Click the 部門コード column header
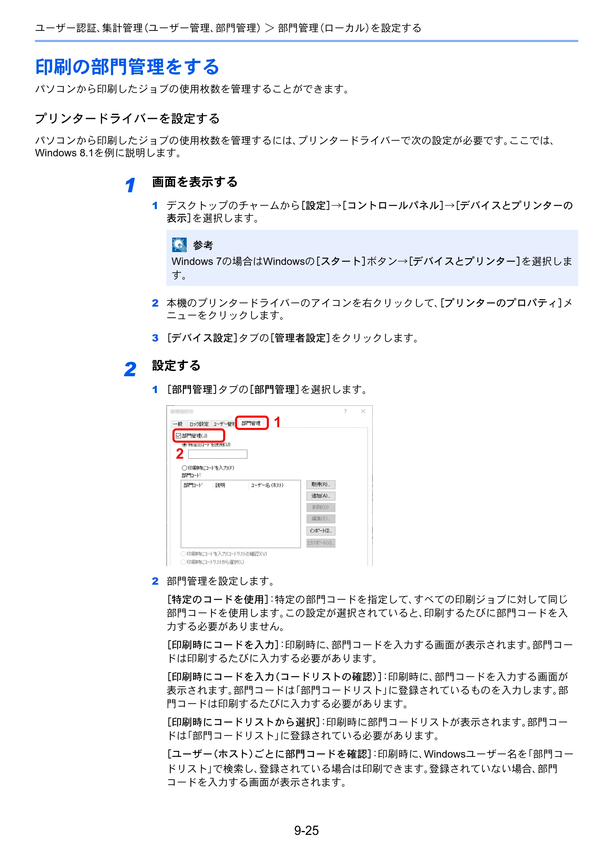The image size is (613, 868). 197,485
